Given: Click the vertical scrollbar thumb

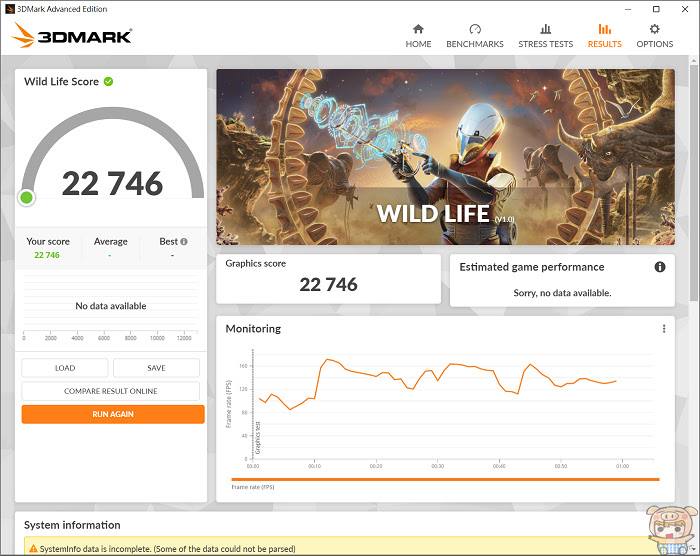Looking at the screenshot, I should point(693,182).
